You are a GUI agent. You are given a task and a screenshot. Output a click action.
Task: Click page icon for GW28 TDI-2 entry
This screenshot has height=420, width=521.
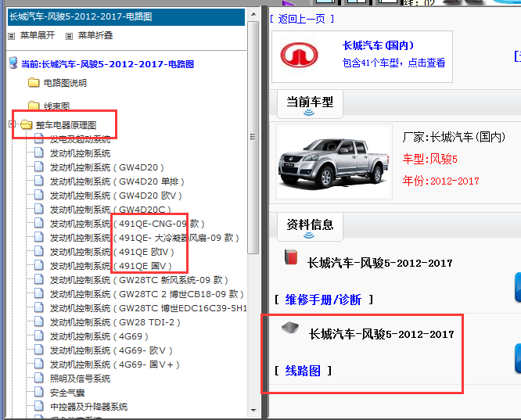point(39,321)
